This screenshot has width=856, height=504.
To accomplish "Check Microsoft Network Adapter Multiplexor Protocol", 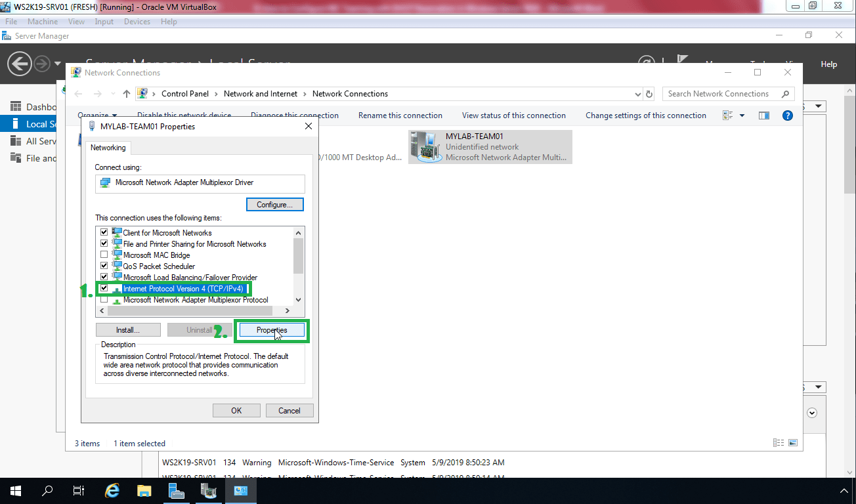I will click(x=104, y=299).
